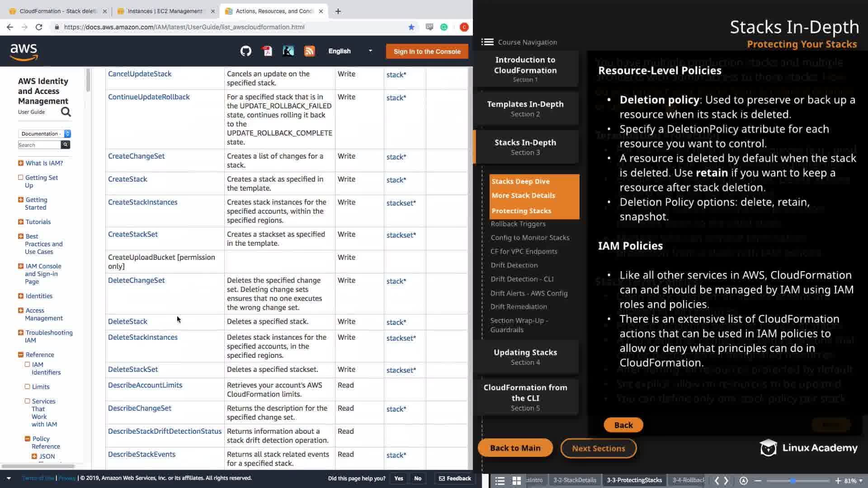Click the PDF download icon

click(x=267, y=51)
